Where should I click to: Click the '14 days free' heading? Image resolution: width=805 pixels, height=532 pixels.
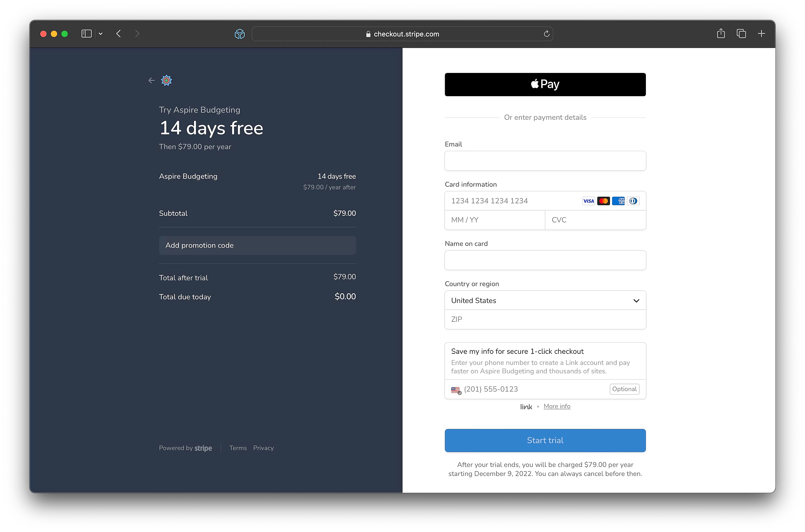click(211, 128)
